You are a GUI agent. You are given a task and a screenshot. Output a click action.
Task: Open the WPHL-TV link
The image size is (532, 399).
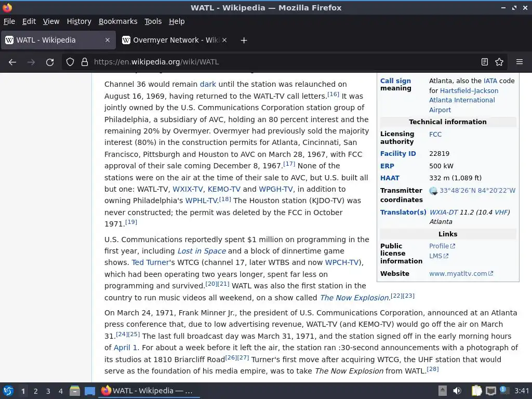(x=201, y=201)
